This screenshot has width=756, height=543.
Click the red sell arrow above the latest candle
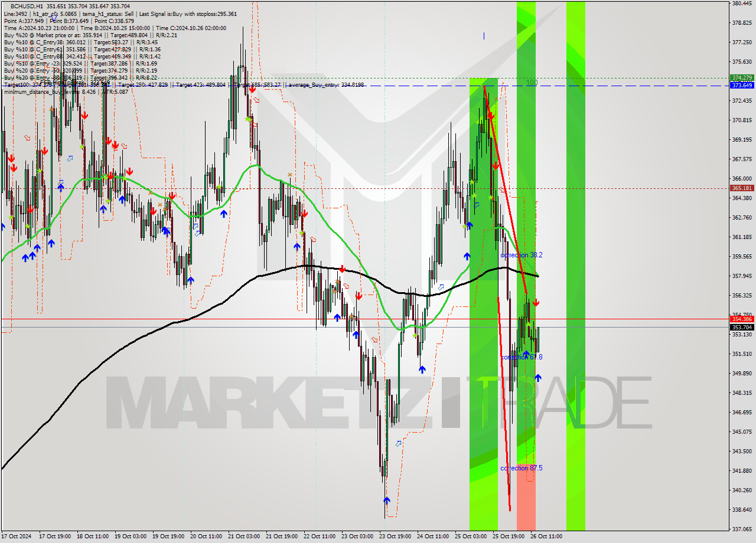536,302
